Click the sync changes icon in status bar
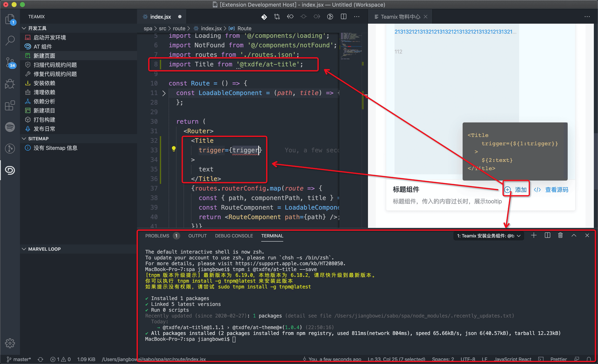Image resolution: width=598 pixels, height=364 pixels. click(40, 359)
